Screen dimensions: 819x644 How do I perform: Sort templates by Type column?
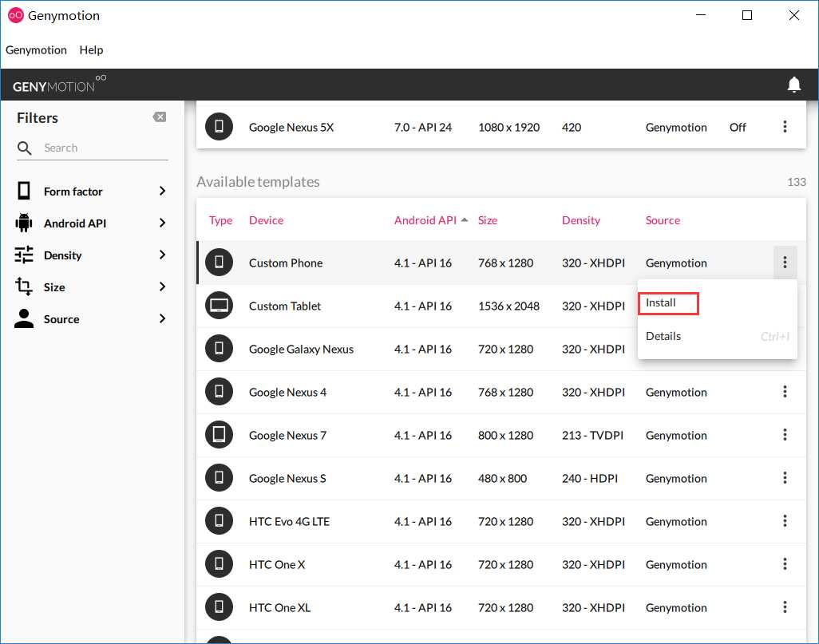pyautogui.click(x=220, y=220)
